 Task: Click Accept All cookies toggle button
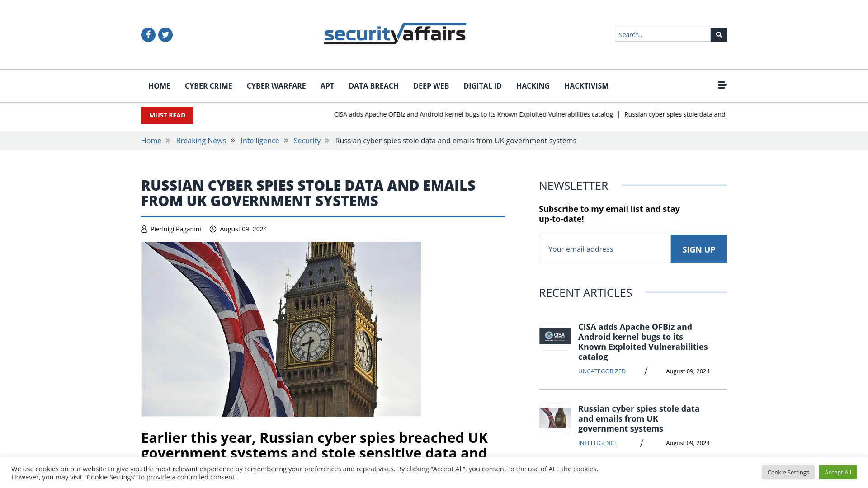point(838,472)
